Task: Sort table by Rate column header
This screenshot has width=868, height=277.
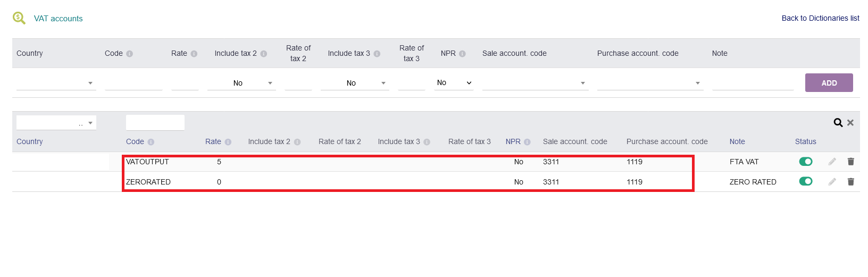Action: pyautogui.click(x=213, y=141)
